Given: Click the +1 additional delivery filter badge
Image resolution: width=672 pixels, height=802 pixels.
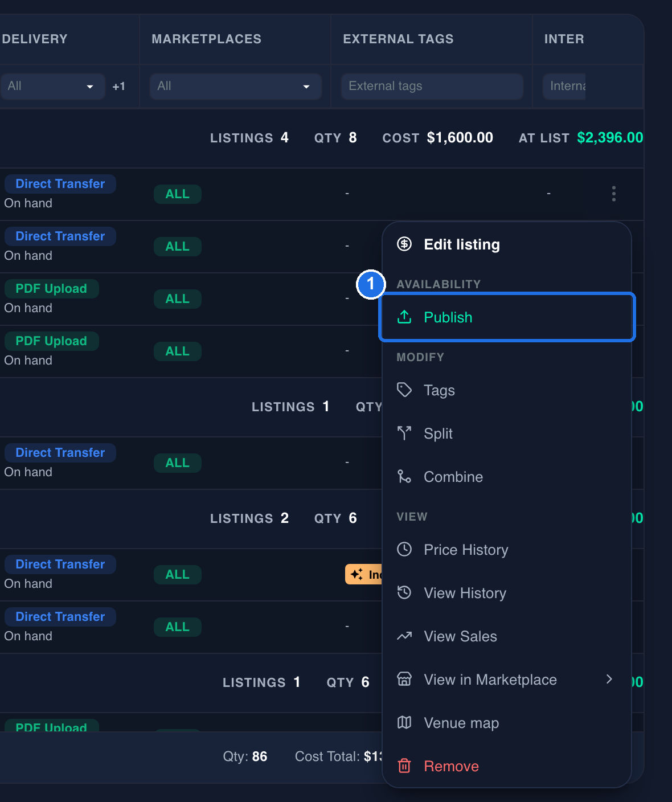Looking at the screenshot, I should coord(118,87).
